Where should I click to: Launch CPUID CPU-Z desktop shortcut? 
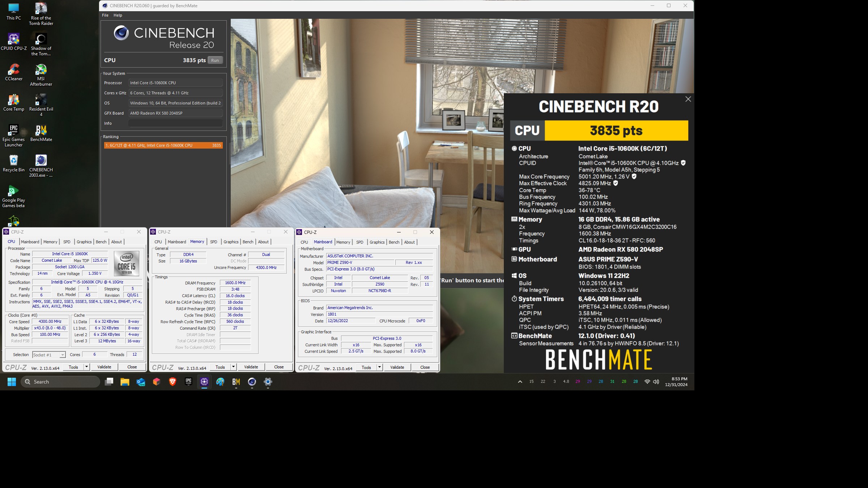[x=14, y=42]
